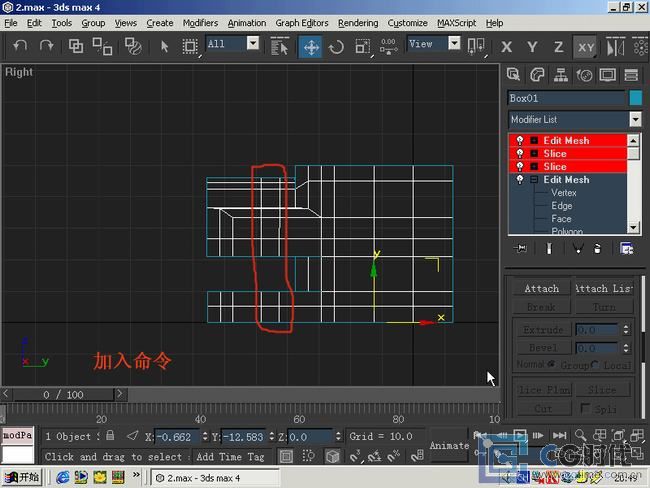
Task: Select Edge sub-object level
Action: (561, 206)
